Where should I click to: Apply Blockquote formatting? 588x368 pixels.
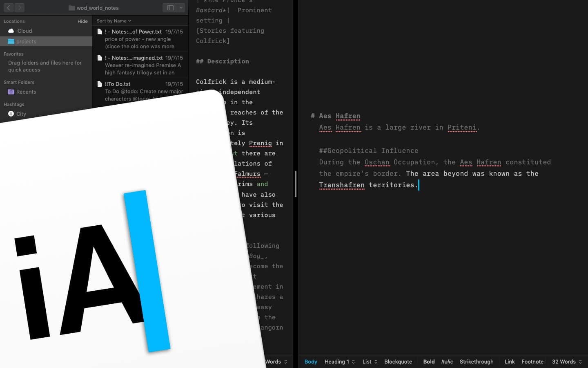pos(398,361)
